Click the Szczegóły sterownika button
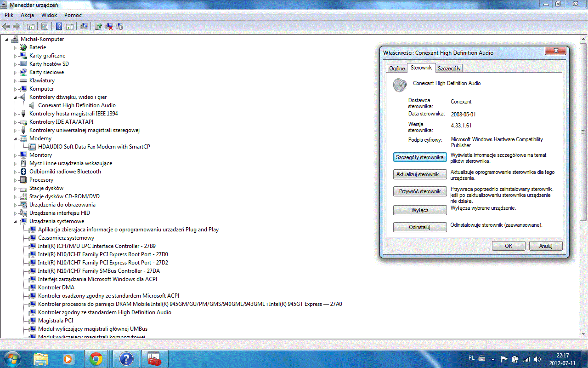The height and width of the screenshot is (368, 588). 420,157
